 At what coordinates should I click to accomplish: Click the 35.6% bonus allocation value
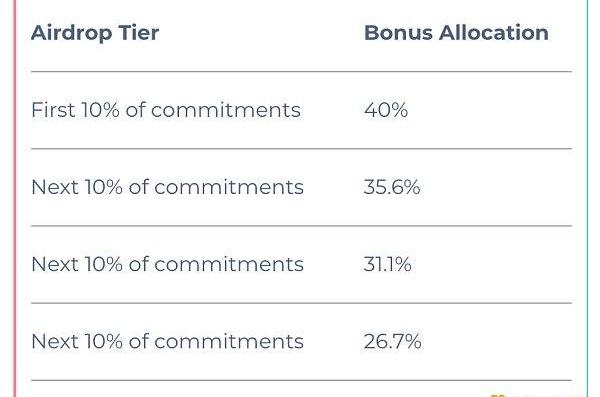[392, 187]
